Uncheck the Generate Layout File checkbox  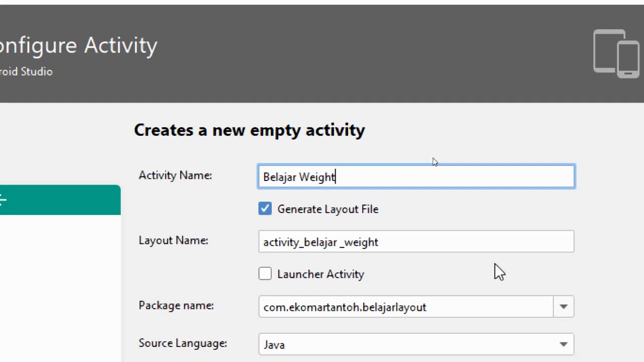coord(265,209)
